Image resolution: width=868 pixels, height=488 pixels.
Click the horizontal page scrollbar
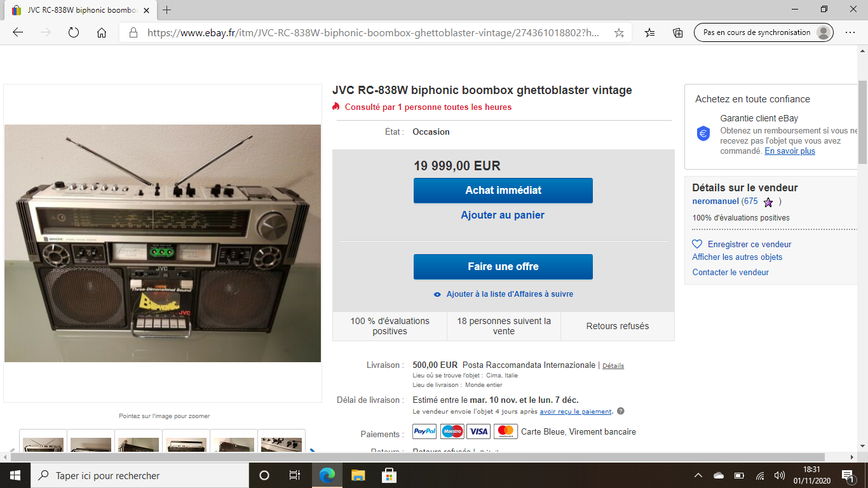tap(417, 457)
